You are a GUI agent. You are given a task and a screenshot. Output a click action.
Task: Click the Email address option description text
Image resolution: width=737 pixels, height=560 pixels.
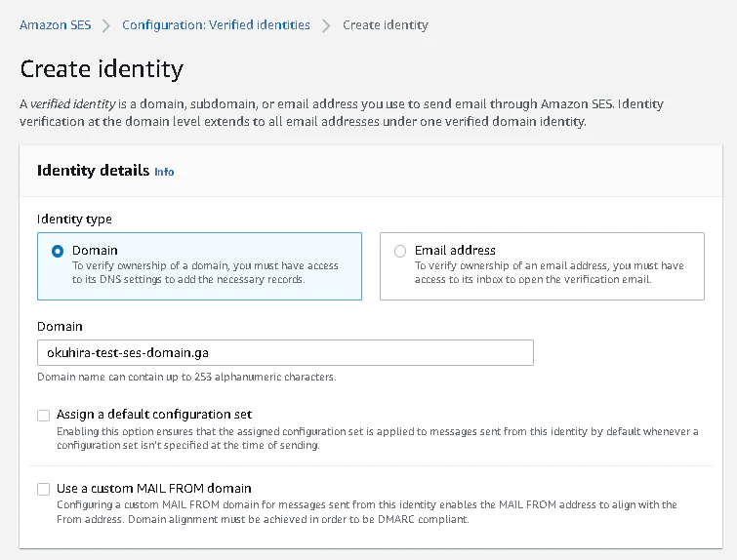[x=549, y=272]
